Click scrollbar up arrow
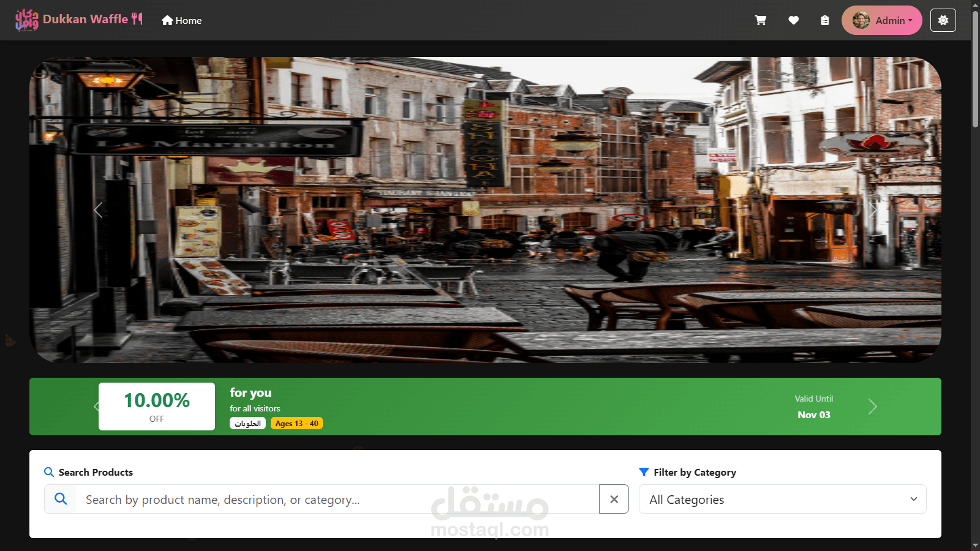 tap(975, 4)
